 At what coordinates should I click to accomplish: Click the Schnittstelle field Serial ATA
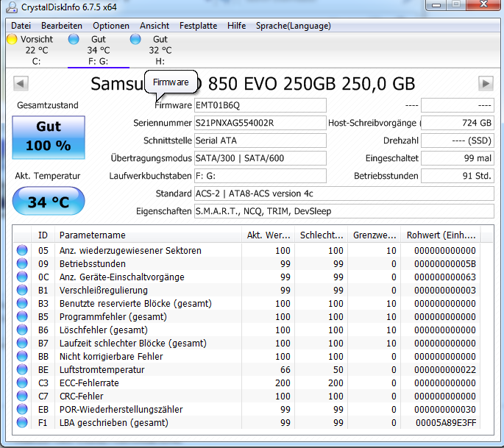[x=260, y=141]
